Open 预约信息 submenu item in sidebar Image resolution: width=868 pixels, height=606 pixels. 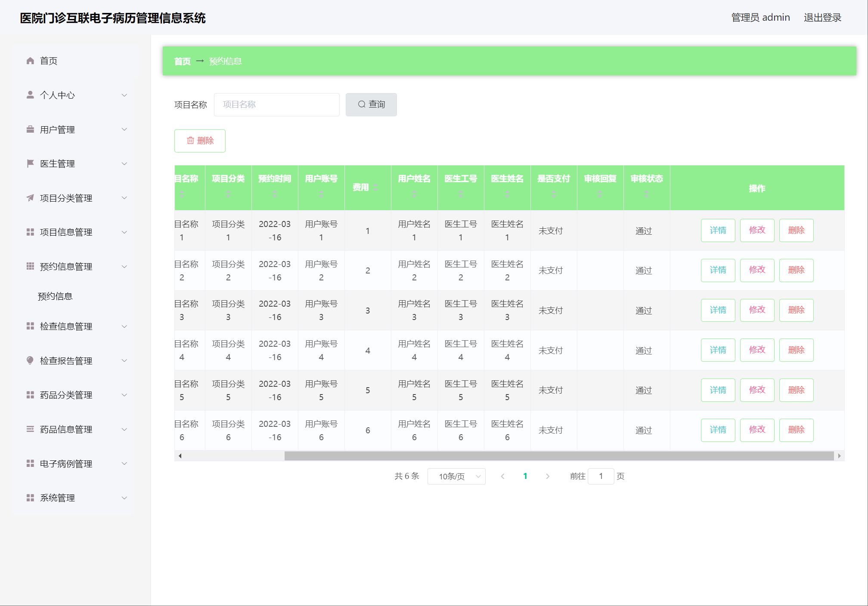[x=55, y=296]
